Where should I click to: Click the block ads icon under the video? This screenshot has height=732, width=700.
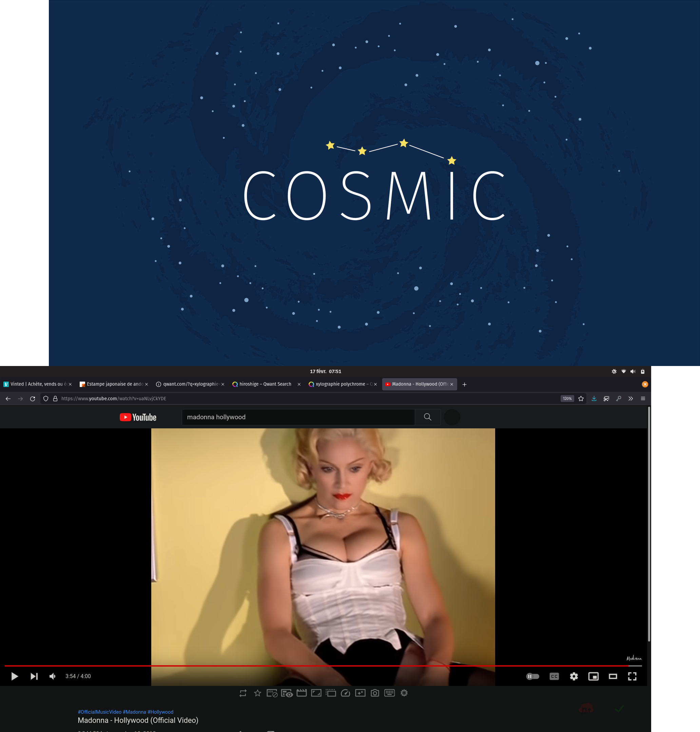(x=272, y=693)
